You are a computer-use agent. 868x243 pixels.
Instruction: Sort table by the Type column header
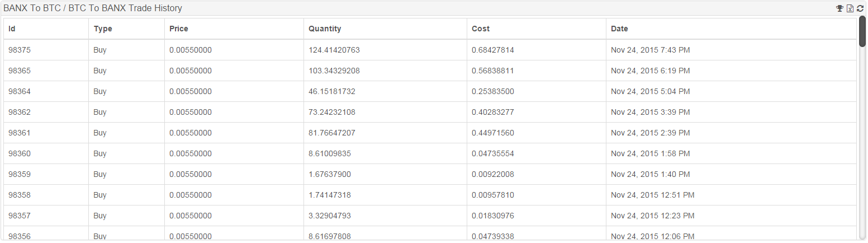click(x=126, y=29)
